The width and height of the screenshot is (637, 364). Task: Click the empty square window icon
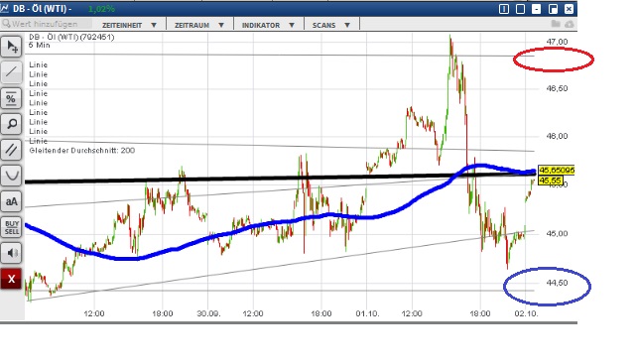[x=520, y=9]
